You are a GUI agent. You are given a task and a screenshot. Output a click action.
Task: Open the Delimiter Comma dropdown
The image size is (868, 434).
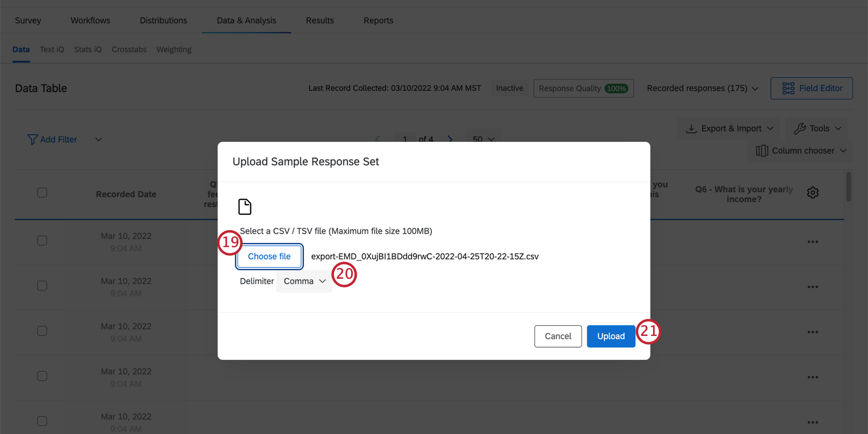(x=304, y=281)
